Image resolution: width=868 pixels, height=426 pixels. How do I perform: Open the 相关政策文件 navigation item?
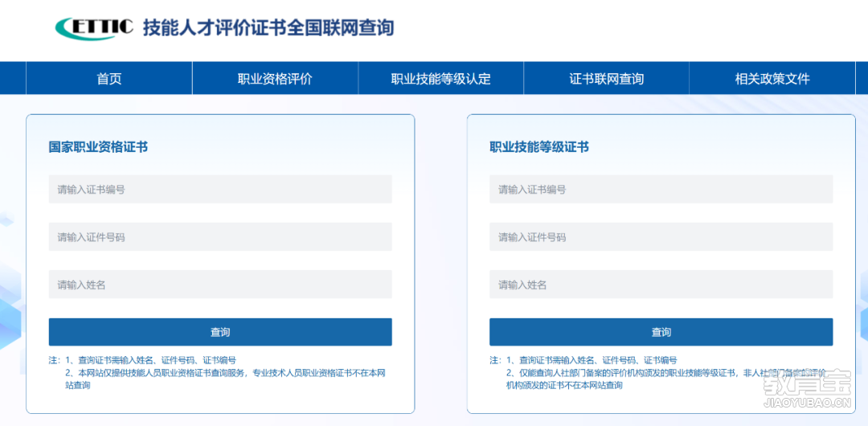(772, 79)
